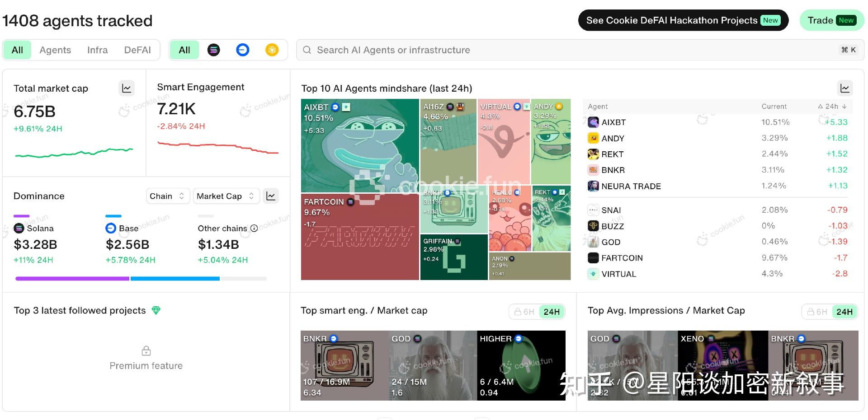The image size is (868, 420).
Task: Click BUZZ avatar in agent table
Action: click(593, 226)
